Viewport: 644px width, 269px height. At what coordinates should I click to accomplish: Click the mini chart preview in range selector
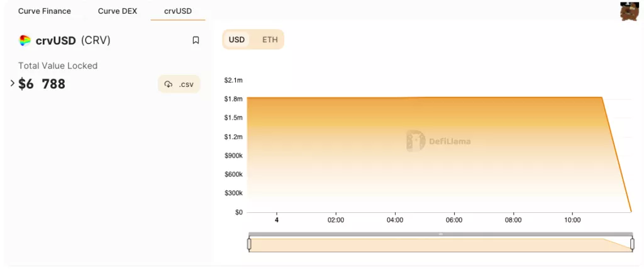[440, 245]
